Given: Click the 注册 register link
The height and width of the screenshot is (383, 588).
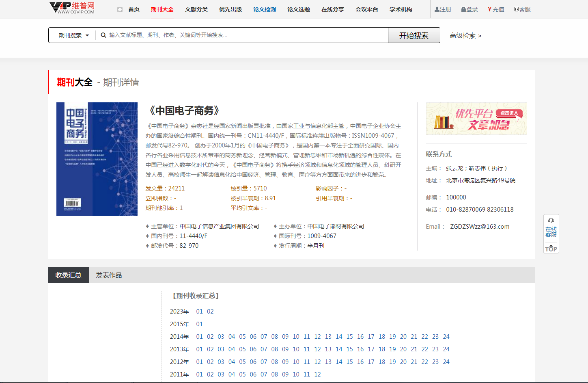Looking at the screenshot, I should [x=443, y=9].
